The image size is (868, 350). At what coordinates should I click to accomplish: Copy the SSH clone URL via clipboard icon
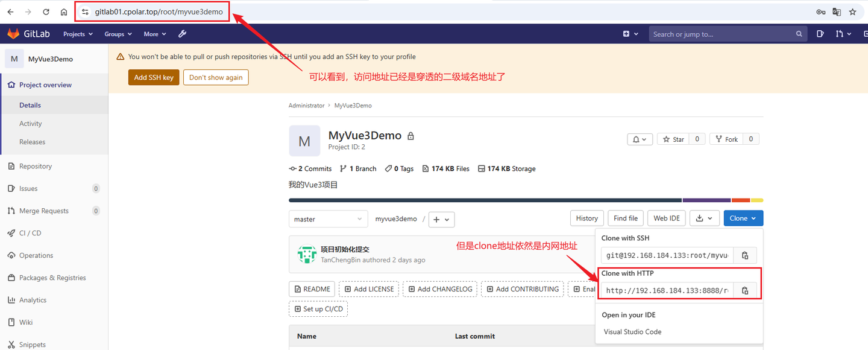(x=745, y=255)
